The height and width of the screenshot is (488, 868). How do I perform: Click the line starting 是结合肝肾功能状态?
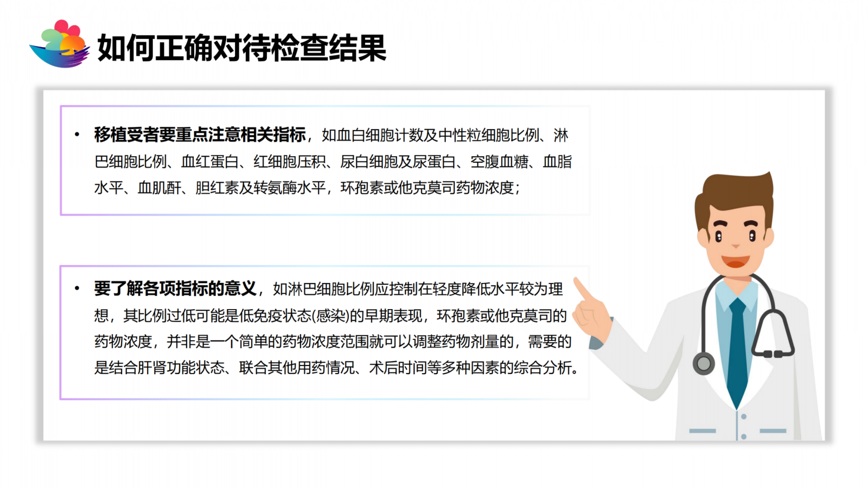[336, 368]
